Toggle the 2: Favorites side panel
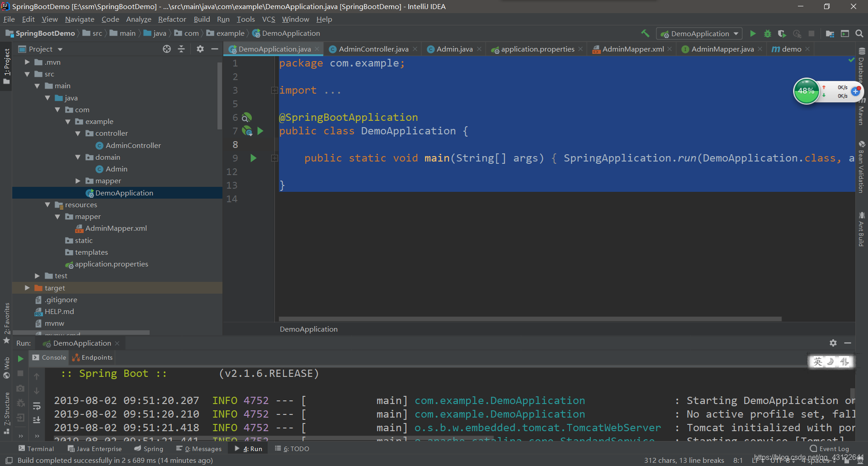Viewport: 868px width, 466px height. point(6,323)
